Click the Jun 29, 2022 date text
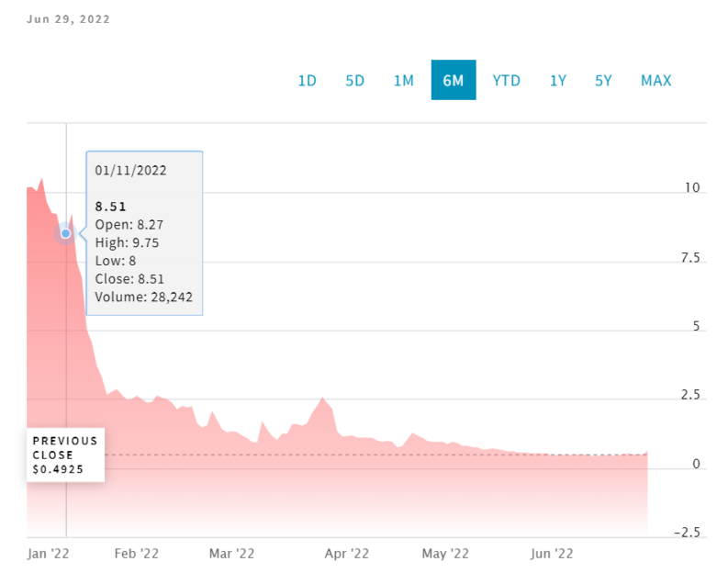This screenshot has width=728, height=584. [x=68, y=19]
